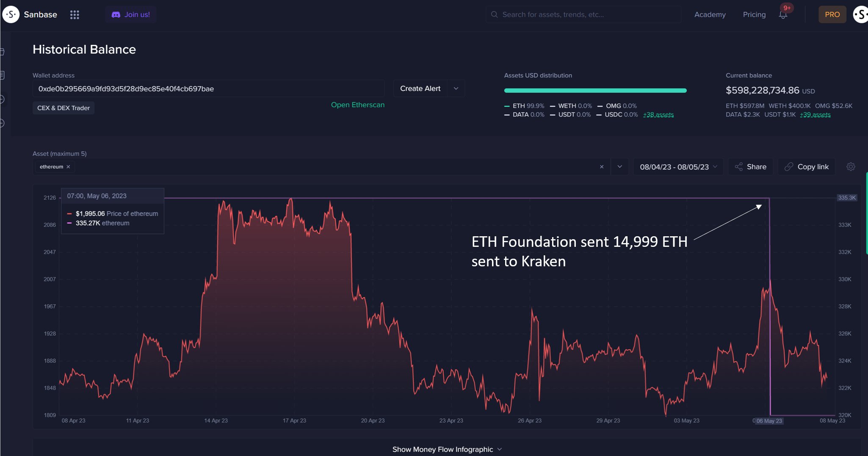Image resolution: width=868 pixels, height=456 pixels.
Task: Click the Share button
Action: click(x=751, y=167)
